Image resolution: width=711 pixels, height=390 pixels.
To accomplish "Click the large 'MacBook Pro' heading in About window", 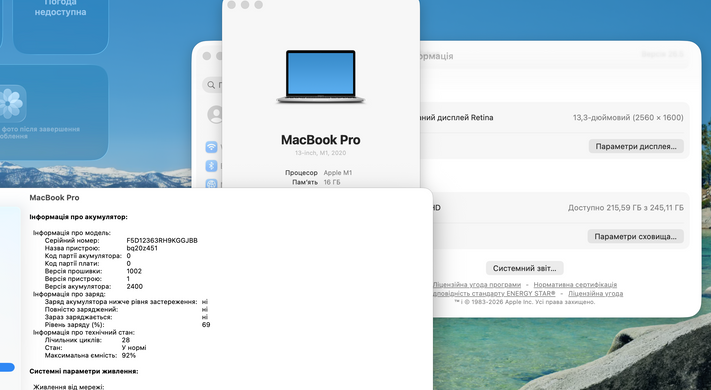I will 321,140.
